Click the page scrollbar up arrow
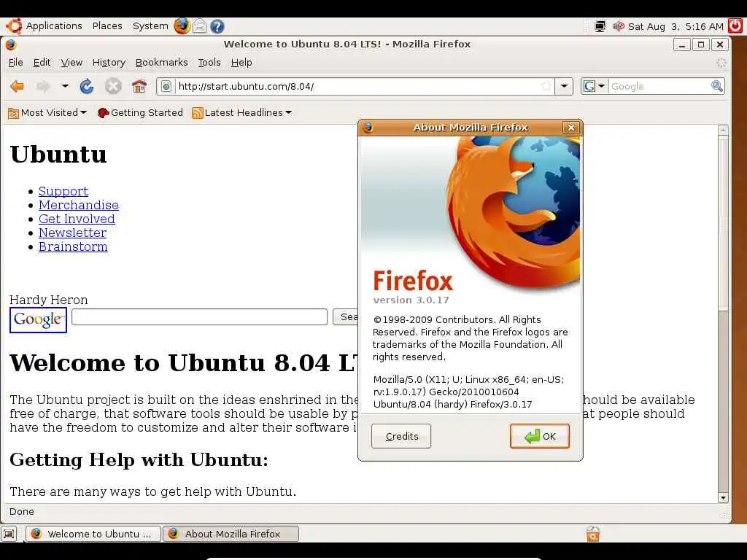 tap(723, 130)
